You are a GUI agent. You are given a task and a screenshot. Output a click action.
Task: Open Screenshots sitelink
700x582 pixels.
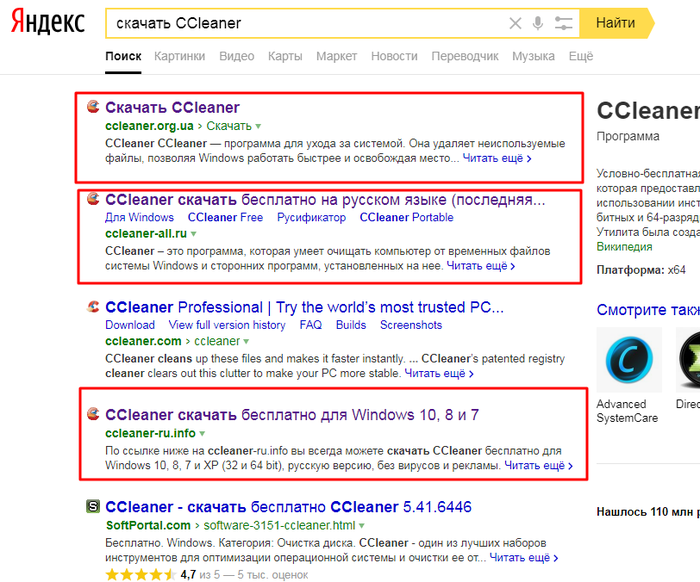pyautogui.click(x=411, y=325)
